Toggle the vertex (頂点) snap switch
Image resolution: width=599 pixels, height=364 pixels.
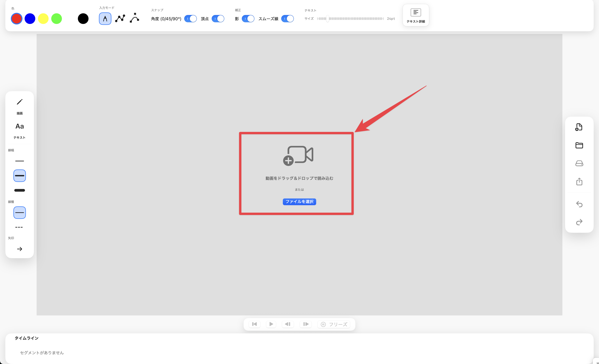point(218,19)
